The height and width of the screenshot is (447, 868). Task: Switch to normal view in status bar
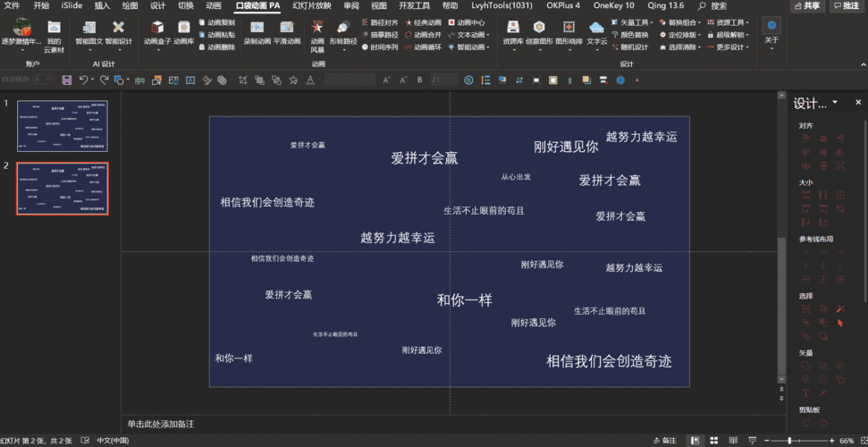point(695,441)
